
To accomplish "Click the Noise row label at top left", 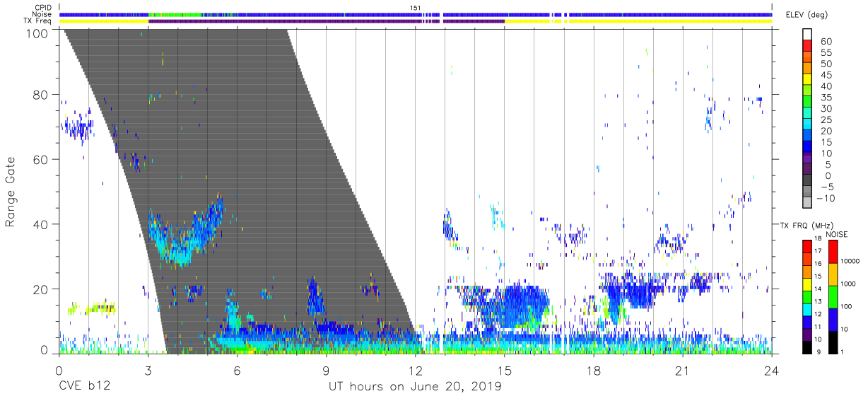I will tap(41, 14).
